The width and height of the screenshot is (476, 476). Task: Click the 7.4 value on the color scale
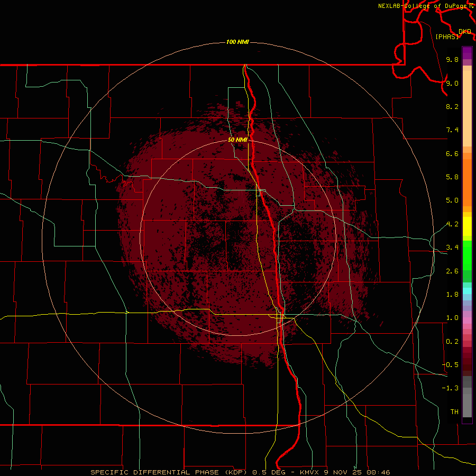tap(452, 130)
